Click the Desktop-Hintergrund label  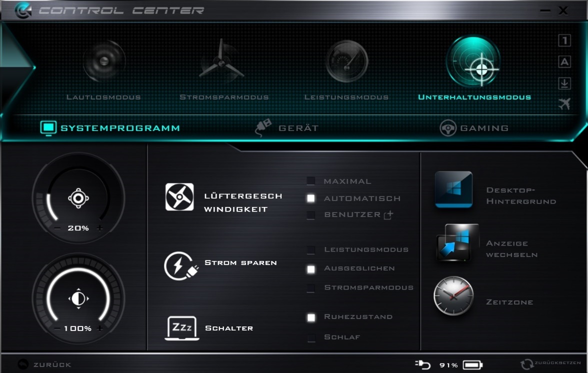(x=521, y=195)
